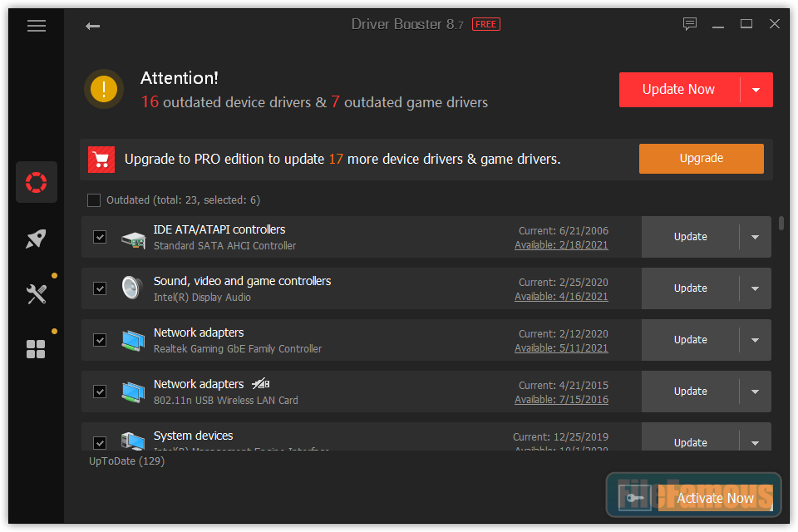The width and height of the screenshot is (798, 532).
Task: Update the System devices driver
Action: [690, 442]
